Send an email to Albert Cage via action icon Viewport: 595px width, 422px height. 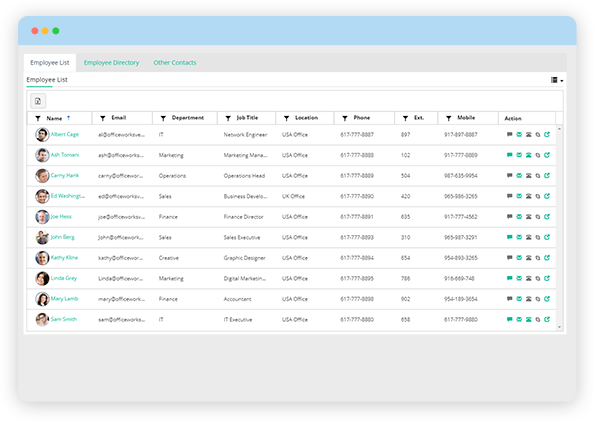(x=519, y=134)
